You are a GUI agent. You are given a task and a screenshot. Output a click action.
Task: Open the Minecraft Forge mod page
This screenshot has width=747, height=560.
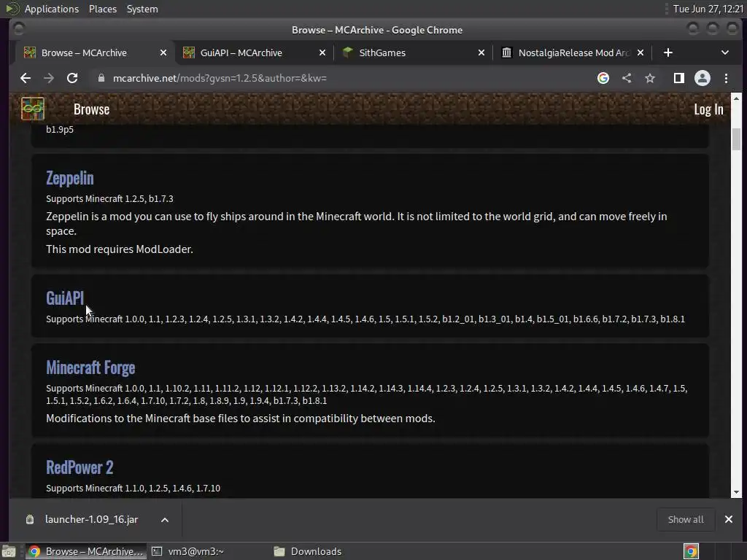90,367
